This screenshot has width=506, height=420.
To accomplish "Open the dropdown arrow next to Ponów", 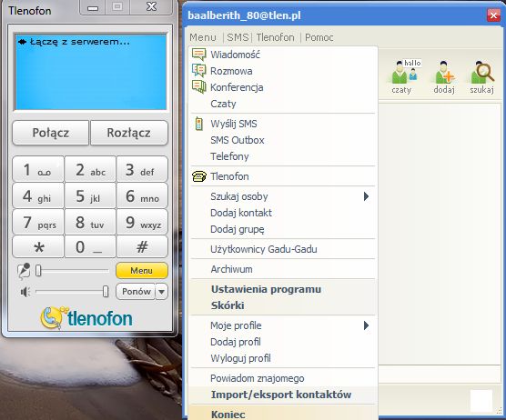I will 162,292.
